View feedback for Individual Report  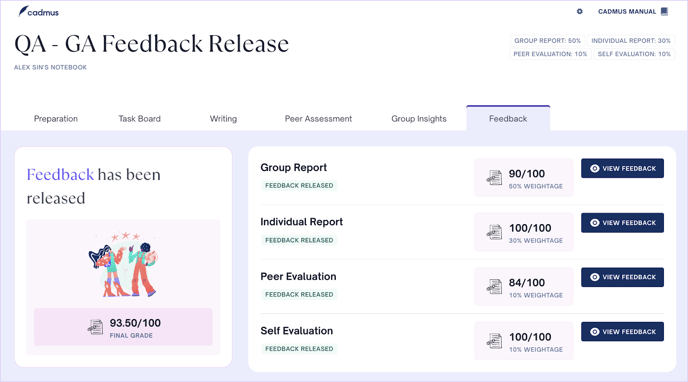[x=622, y=223]
